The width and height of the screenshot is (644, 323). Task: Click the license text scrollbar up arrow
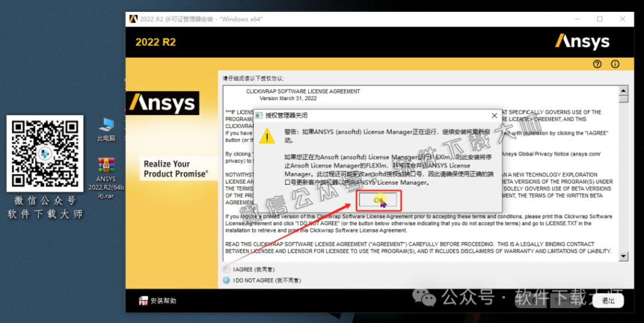coord(623,90)
